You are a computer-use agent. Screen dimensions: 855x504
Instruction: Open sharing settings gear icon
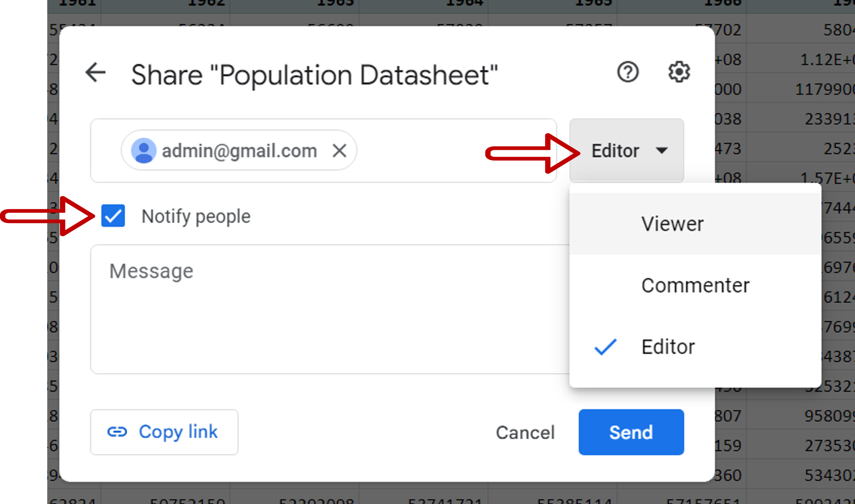tap(679, 72)
